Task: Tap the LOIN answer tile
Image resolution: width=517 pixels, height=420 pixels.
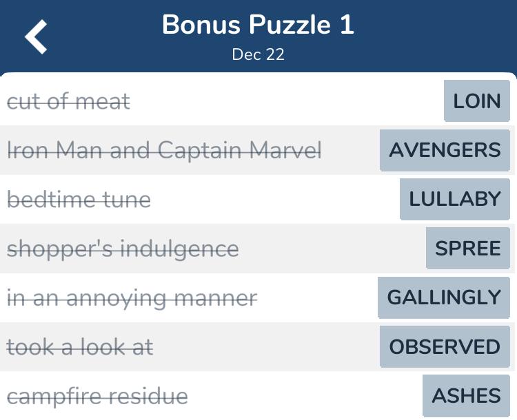Action: click(x=477, y=101)
